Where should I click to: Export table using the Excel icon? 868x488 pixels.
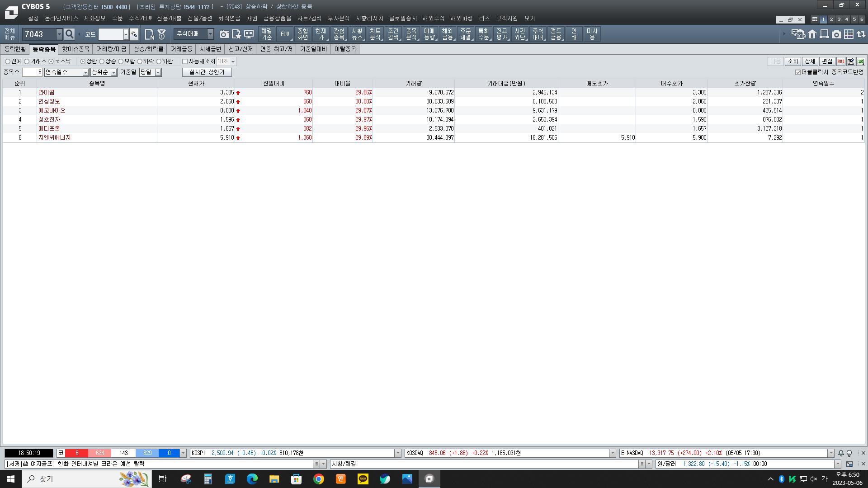pyautogui.click(x=861, y=61)
